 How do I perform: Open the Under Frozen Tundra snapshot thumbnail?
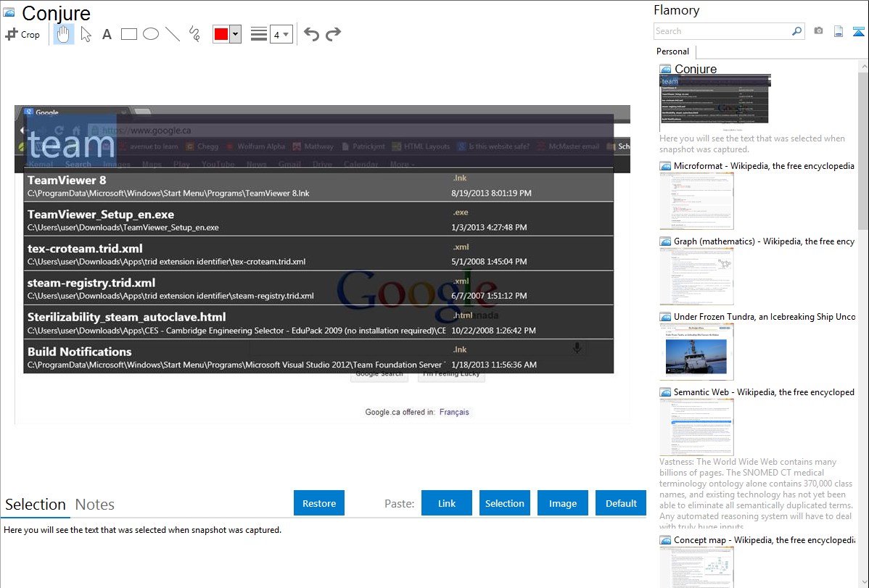click(696, 352)
